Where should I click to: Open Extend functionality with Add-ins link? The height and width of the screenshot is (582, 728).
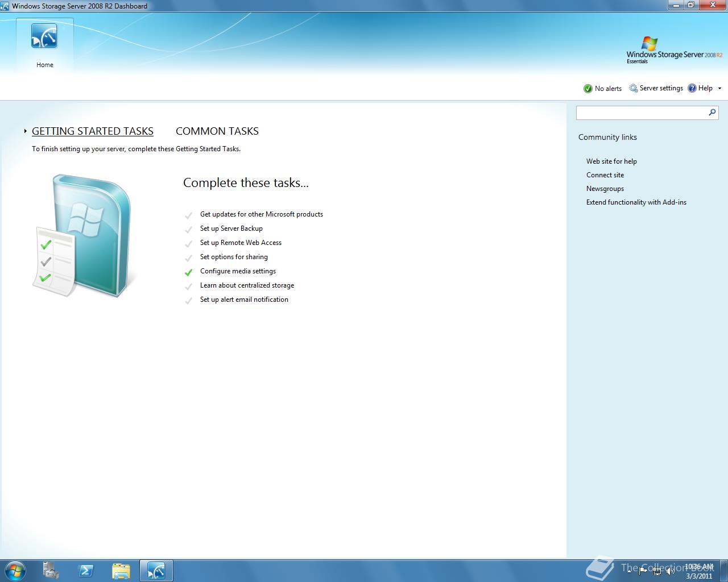[x=636, y=202]
